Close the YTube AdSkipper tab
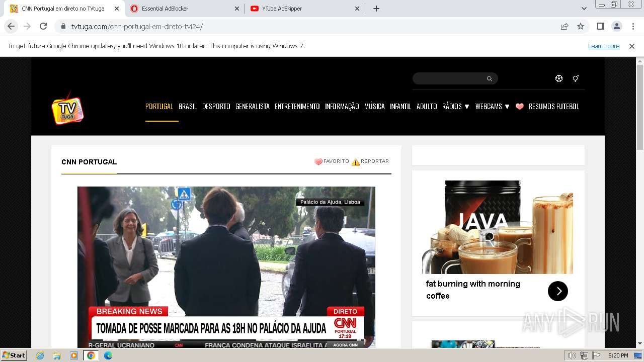Viewport: 644px width, 362px height. (357, 9)
